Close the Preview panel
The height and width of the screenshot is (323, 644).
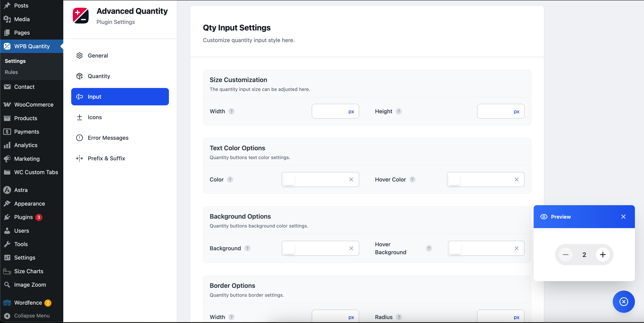(x=623, y=217)
